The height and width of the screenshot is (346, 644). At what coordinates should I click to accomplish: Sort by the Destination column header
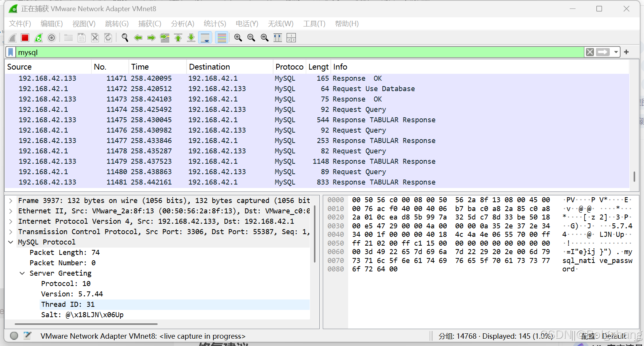(230, 67)
